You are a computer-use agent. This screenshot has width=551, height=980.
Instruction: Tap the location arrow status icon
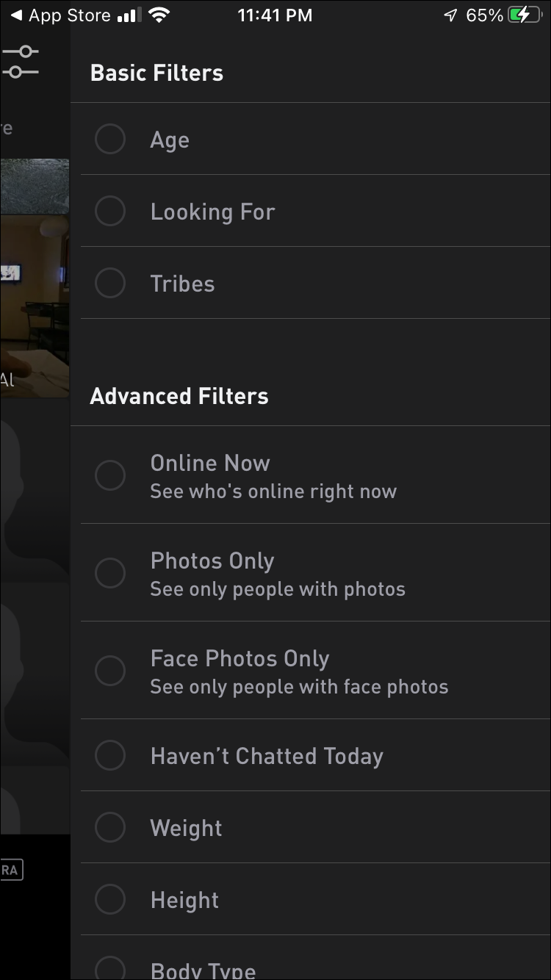point(450,15)
